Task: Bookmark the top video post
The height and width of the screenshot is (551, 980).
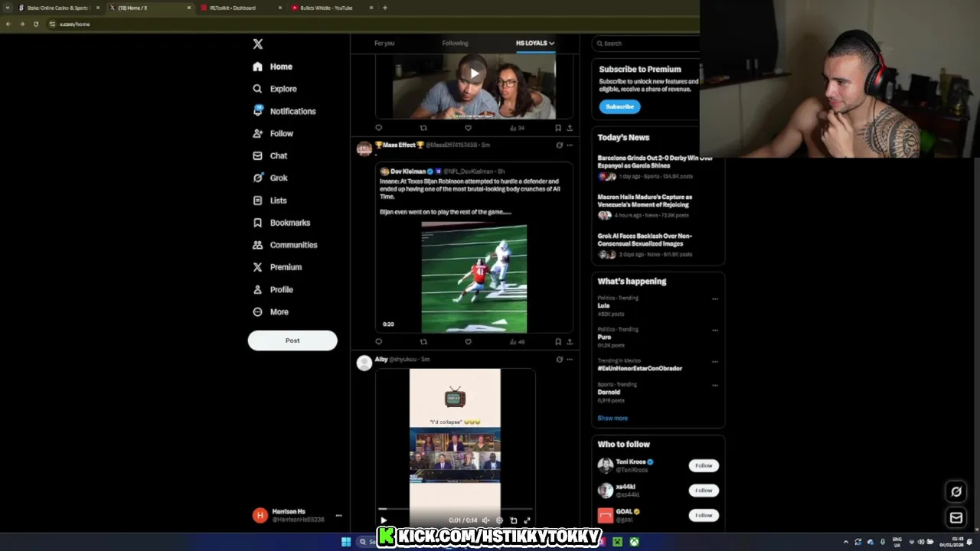Action: click(x=558, y=128)
